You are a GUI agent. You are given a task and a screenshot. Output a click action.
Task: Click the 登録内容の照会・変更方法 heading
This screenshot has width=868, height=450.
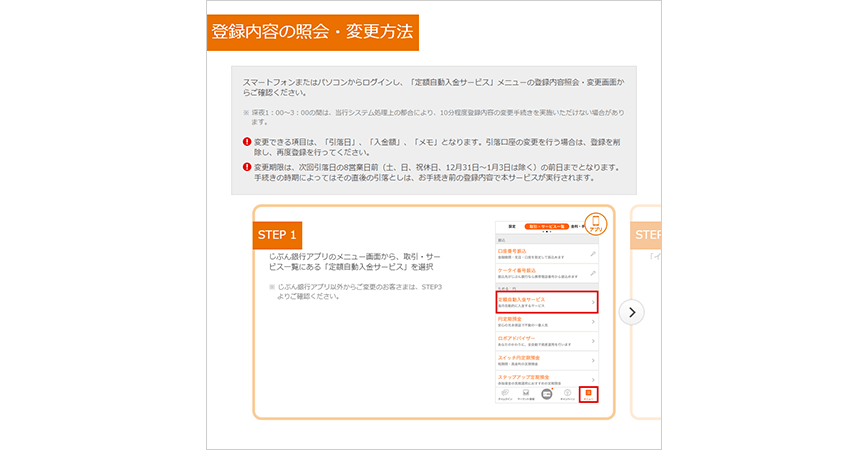312,31
